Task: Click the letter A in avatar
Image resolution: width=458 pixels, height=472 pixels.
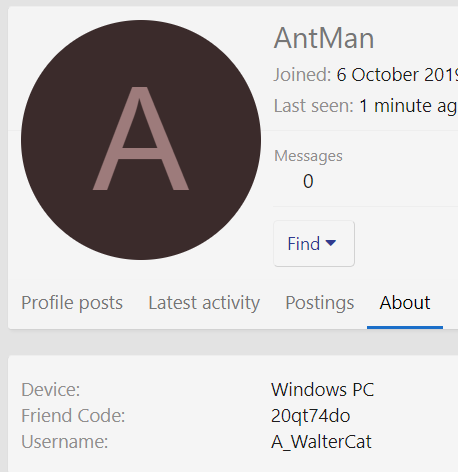Action: coord(141,139)
